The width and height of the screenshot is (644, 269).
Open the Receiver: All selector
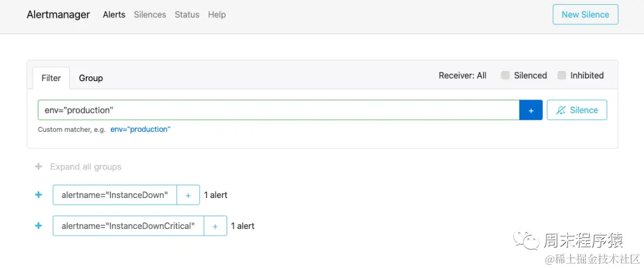[463, 76]
